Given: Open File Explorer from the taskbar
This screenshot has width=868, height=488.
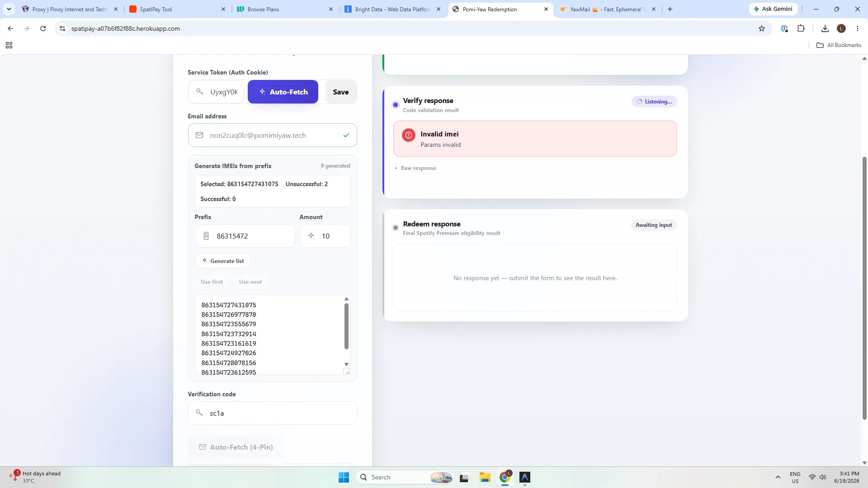Looking at the screenshot, I should (485, 477).
